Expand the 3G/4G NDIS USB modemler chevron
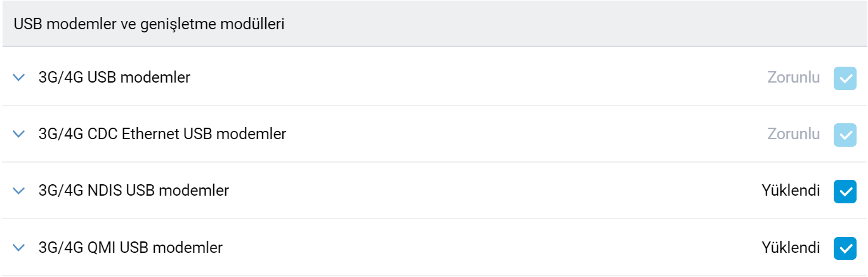Screen dimensions: 868x277 pyautogui.click(x=19, y=191)
